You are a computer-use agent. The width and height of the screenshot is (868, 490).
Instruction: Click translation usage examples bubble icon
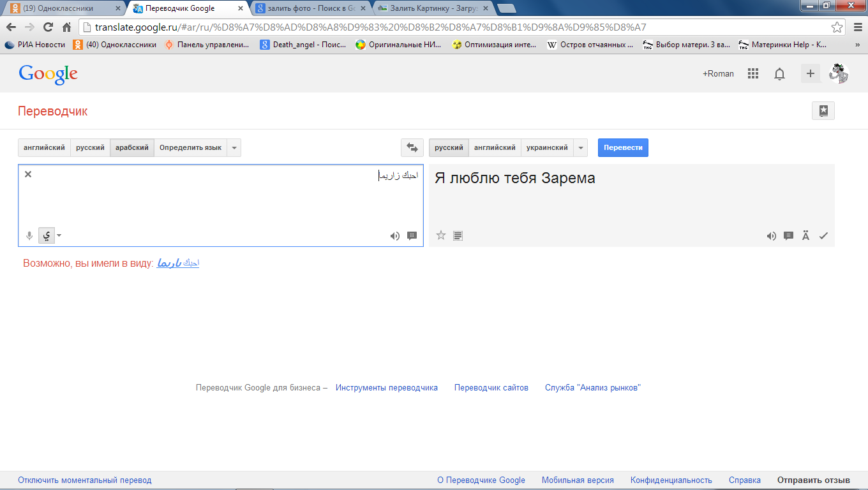[788, 235]
